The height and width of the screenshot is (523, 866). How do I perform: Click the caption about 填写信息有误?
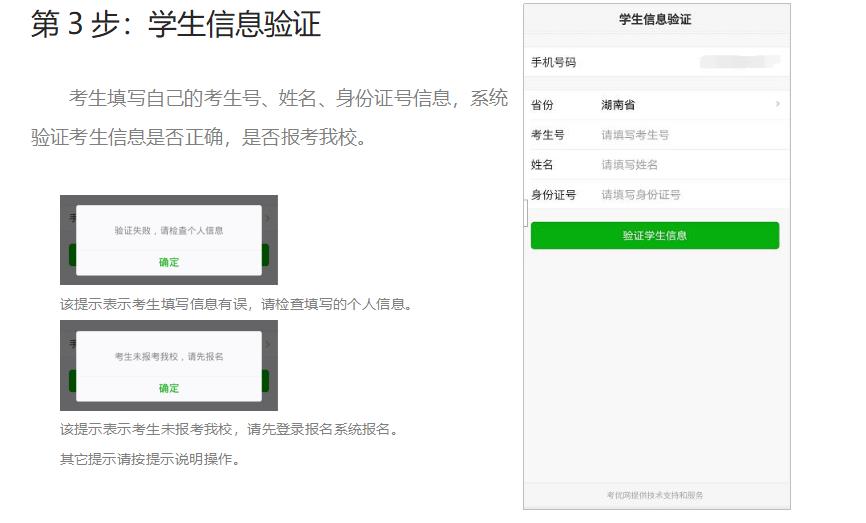[236, 304]
